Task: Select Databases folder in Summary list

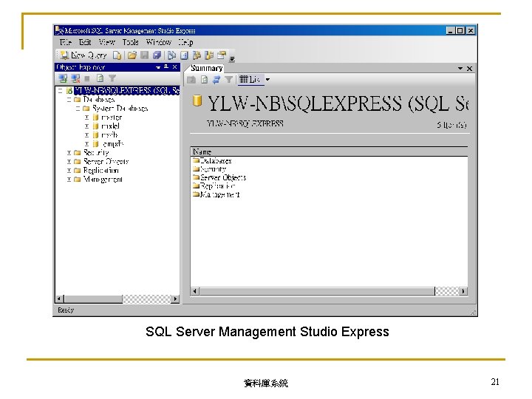Action: tap(212, 160)
